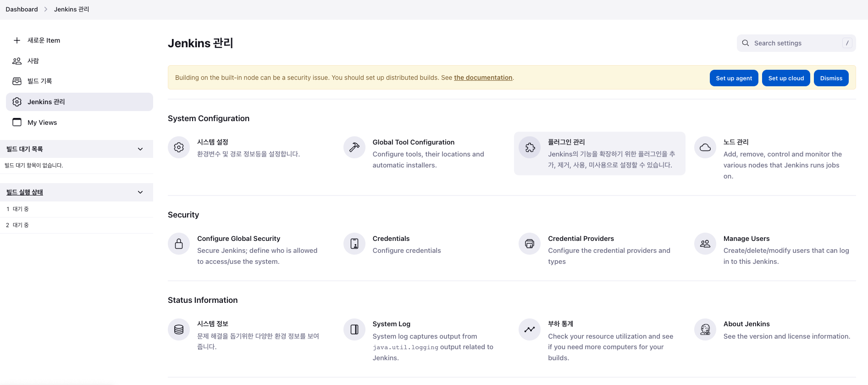Click 'See the version and license information.' text
Viewport: 868px width, 385px height.
[x=787, y=336]
